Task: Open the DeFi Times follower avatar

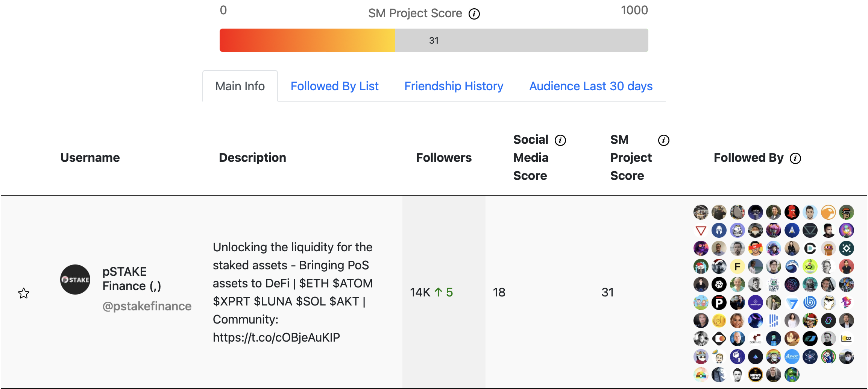Action: pos(755,339)
